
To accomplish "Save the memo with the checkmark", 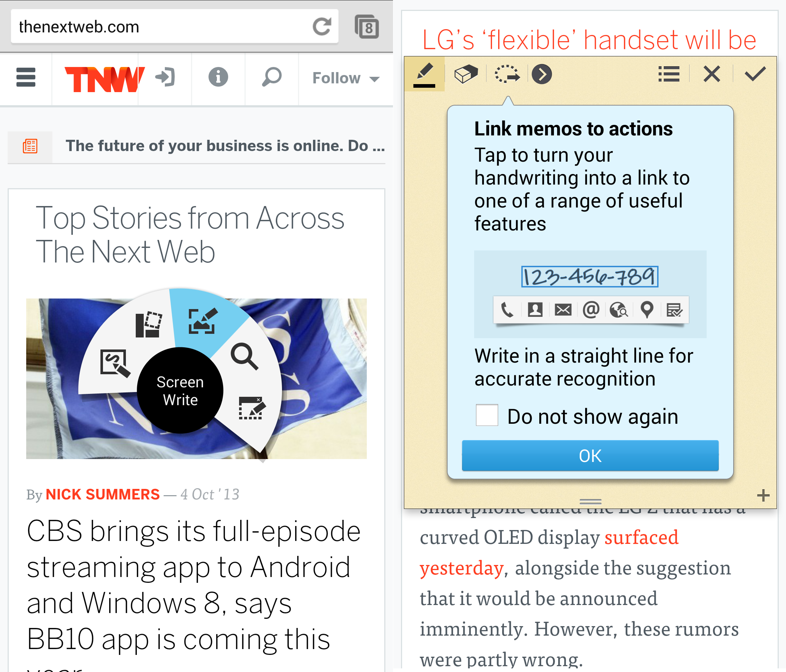I will (x=755, y=74).
